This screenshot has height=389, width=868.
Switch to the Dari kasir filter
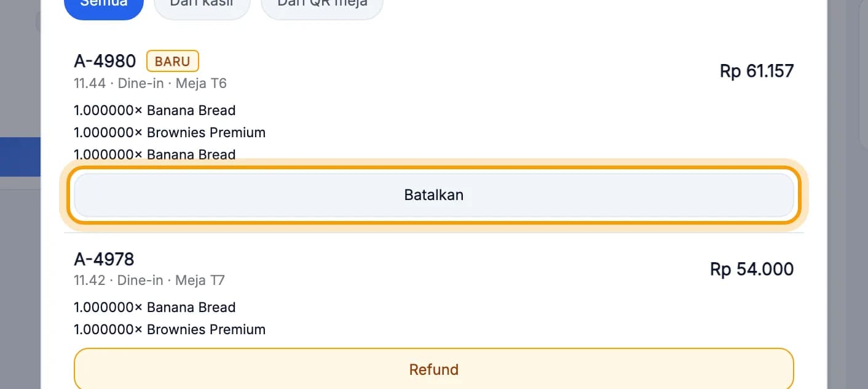tap(202, 6)
